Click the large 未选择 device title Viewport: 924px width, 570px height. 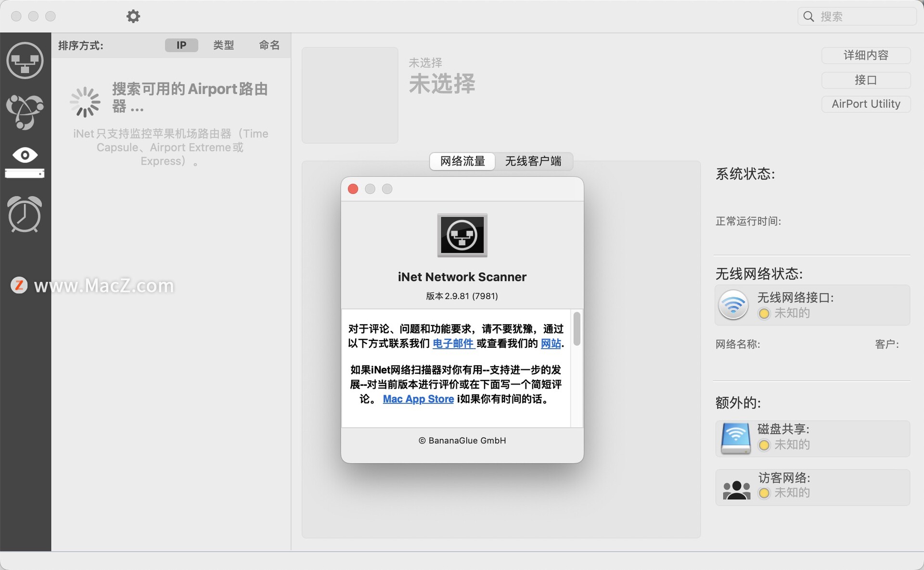pos(442,84)
